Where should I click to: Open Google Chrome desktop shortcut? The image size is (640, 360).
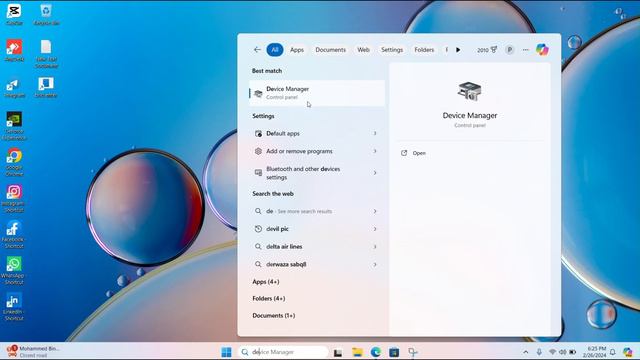14,162
